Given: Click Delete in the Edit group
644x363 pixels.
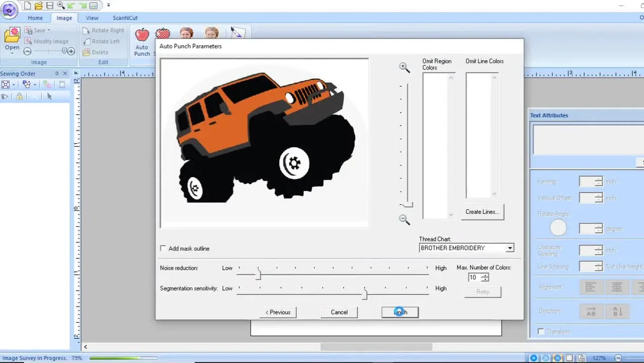Looking at the screenshot, I should point(96,53).
